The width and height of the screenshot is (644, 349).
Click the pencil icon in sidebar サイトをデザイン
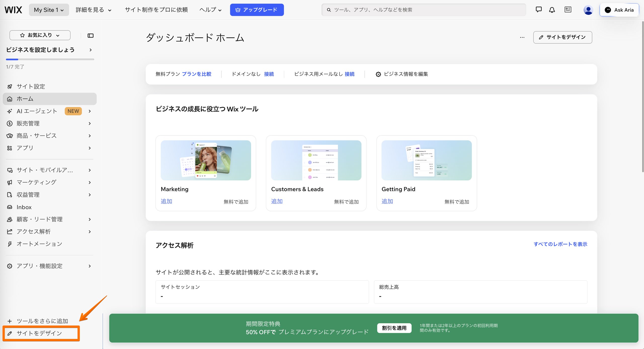pos(10,333)
